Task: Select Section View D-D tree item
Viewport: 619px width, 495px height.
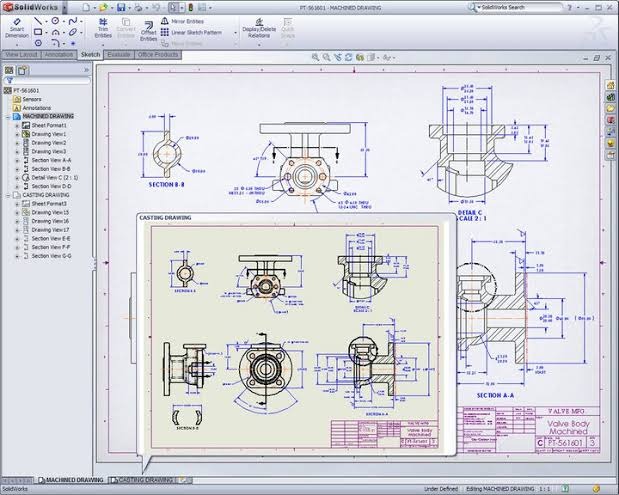Action: coord(47,186)
